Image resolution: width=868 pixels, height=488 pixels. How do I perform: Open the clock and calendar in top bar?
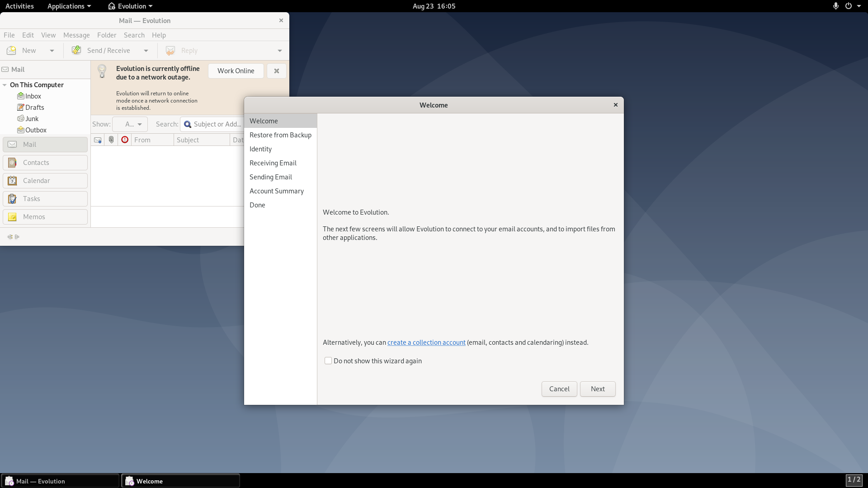tap(434, 6)
